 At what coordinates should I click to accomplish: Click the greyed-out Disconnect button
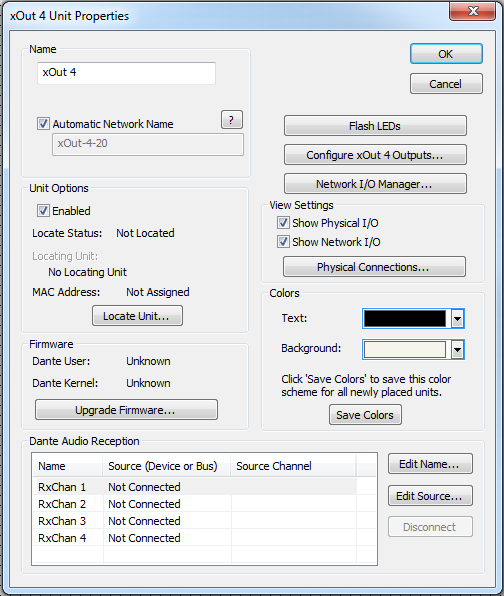tap(430, 527)
